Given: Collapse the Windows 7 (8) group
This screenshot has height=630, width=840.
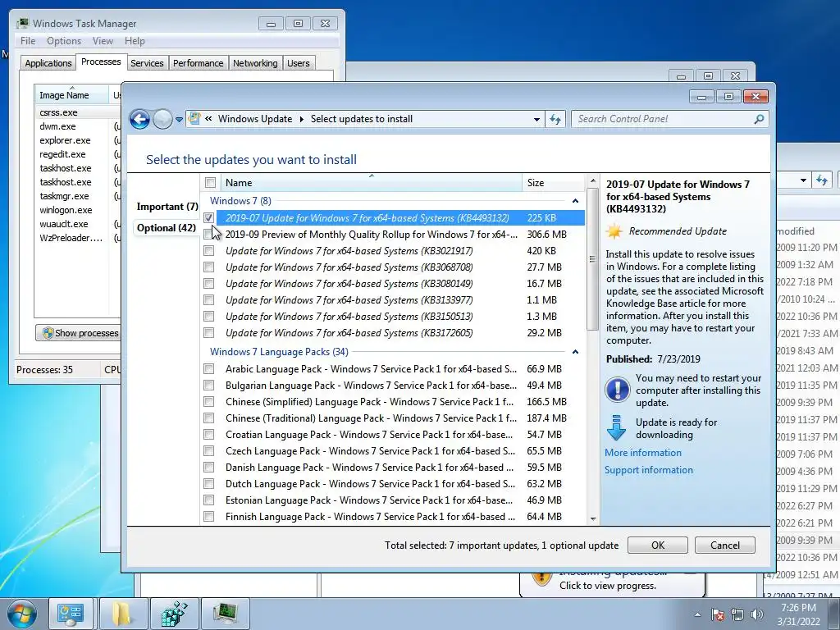Looking at the screenshot, I should pos(575,201).
